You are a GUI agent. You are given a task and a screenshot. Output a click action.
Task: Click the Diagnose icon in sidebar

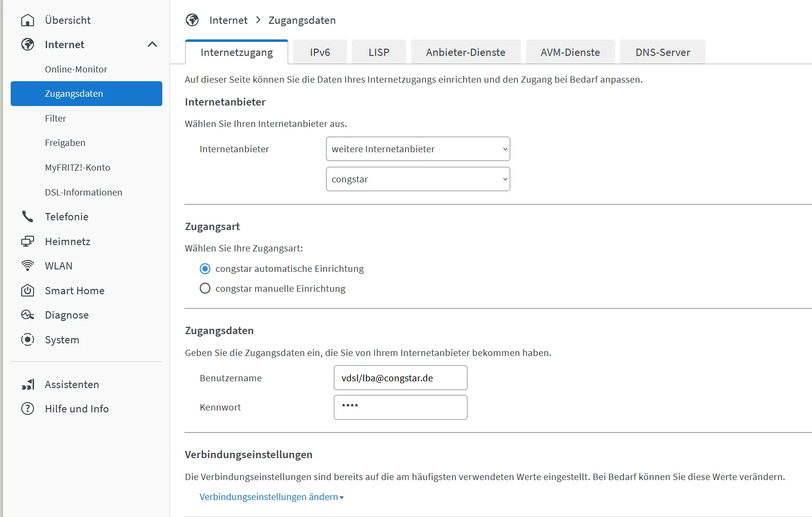tap(28, 315)
